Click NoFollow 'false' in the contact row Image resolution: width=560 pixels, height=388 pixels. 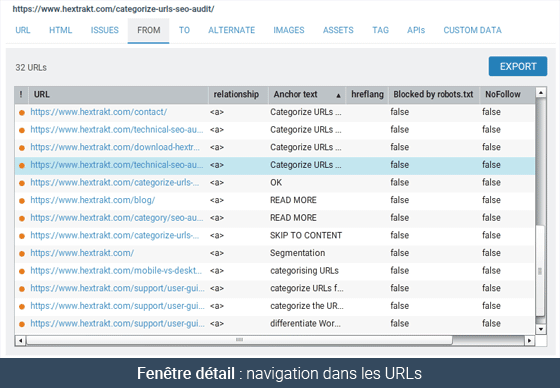pos(491,112)
